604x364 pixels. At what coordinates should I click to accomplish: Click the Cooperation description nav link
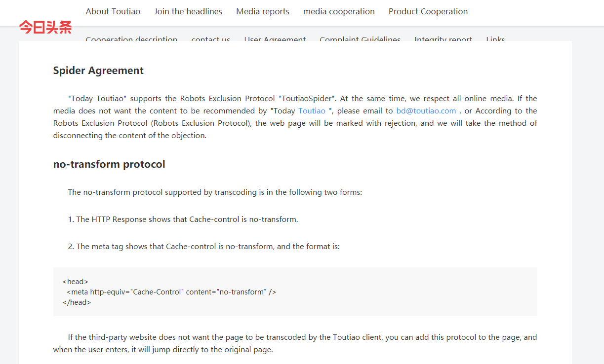coord(131,38)
